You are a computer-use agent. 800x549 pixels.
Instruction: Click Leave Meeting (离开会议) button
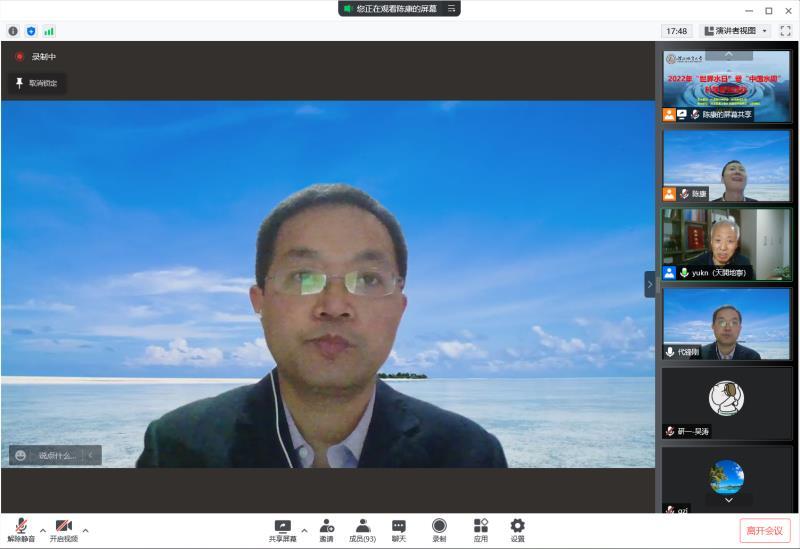[765, 531]
